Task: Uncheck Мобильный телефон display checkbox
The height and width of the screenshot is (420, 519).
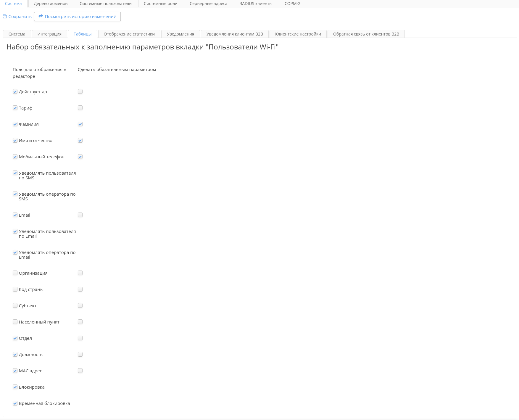Action: (15, 157)
